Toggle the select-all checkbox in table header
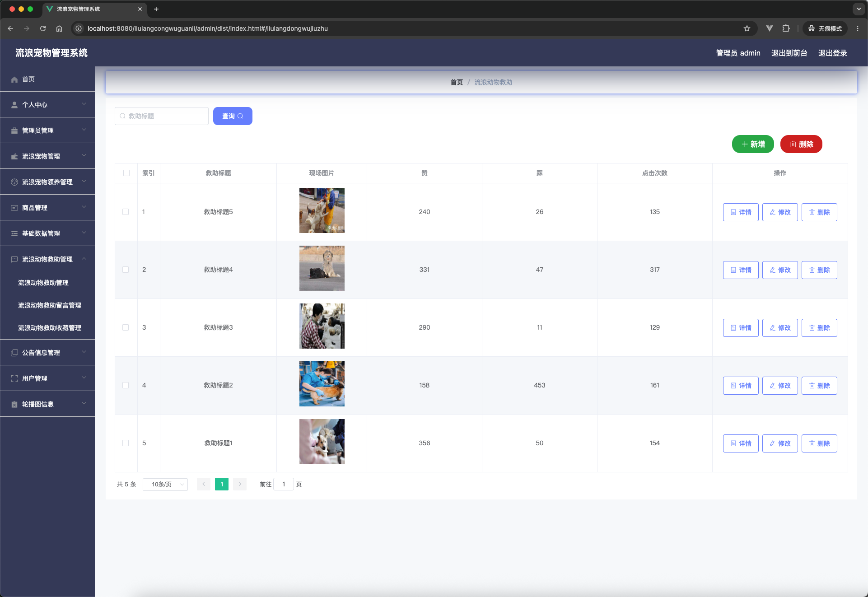Viewport: 868px width, 597px height. [126, 173]
